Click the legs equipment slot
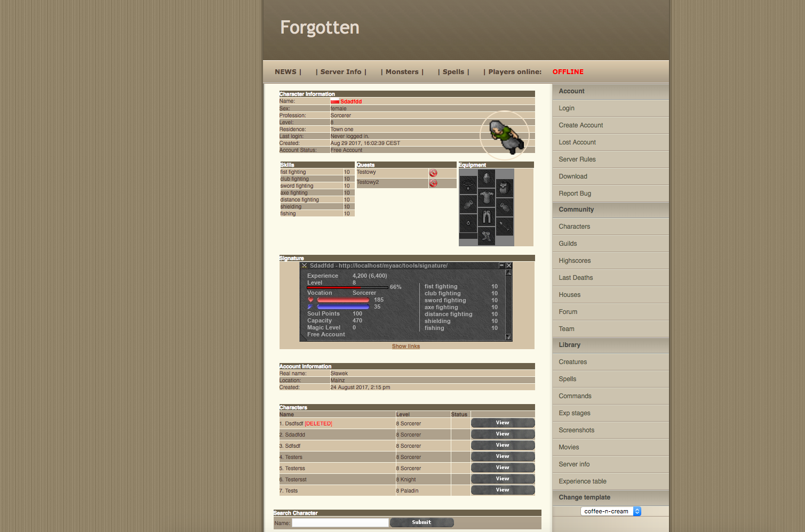The height and width of the screenshot is (532, 805). point(487,216)
